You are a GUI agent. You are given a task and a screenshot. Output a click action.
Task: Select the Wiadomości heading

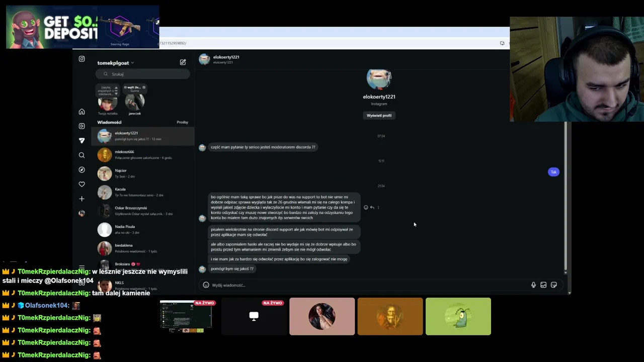[x=109, y=122]
